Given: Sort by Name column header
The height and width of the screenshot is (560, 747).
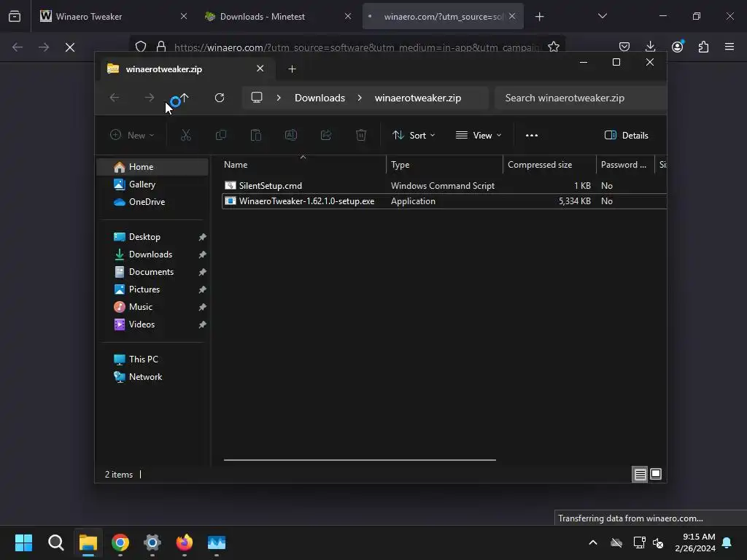Looking at the screenshot, I should point(304,165).
